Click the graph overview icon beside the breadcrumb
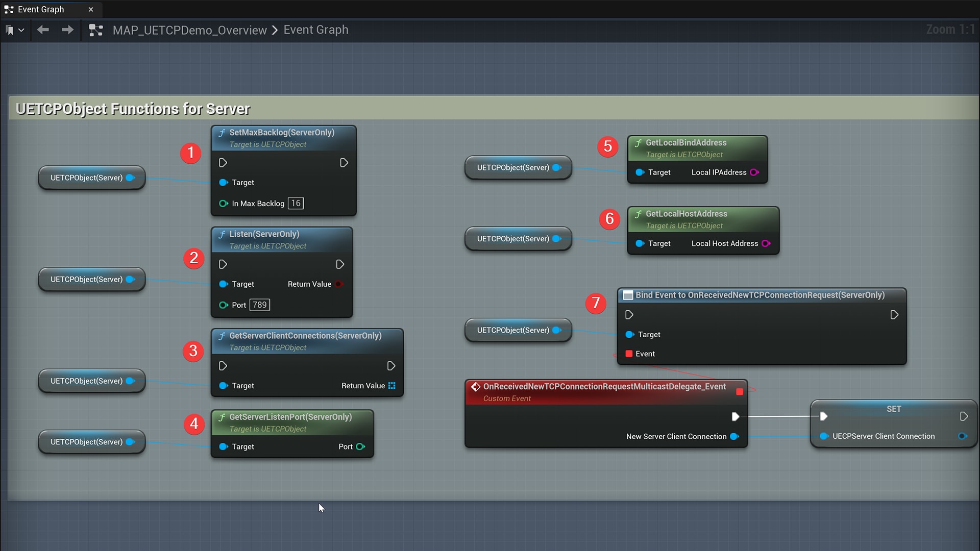The height and width of the screenshot is (551, 980). [95, 30]
